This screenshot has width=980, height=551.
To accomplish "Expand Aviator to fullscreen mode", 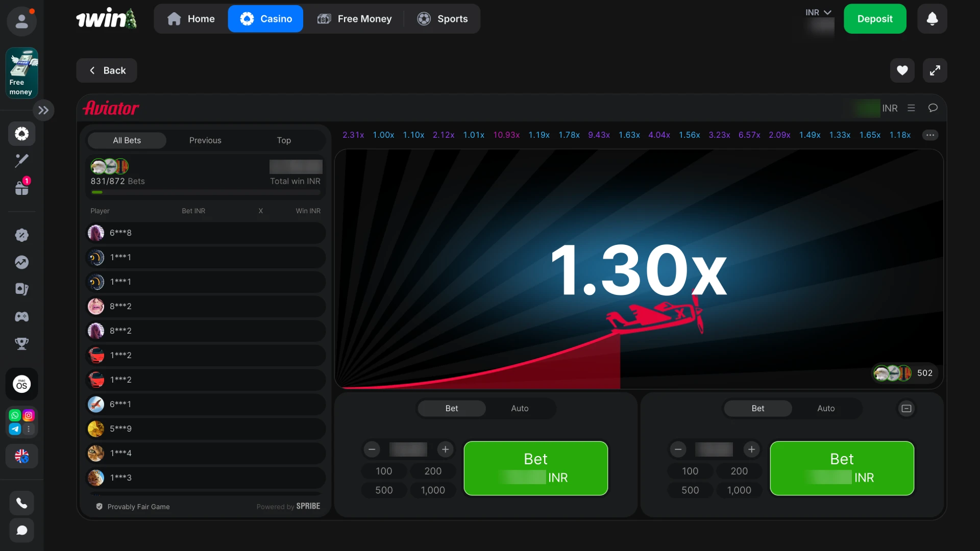I will coord(936,70).
